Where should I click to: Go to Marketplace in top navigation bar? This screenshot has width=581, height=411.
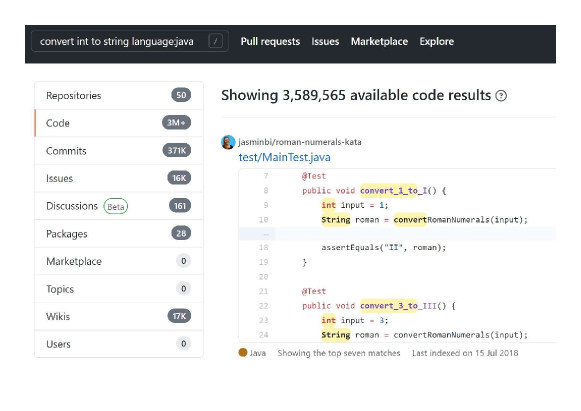tap(379, 42)
